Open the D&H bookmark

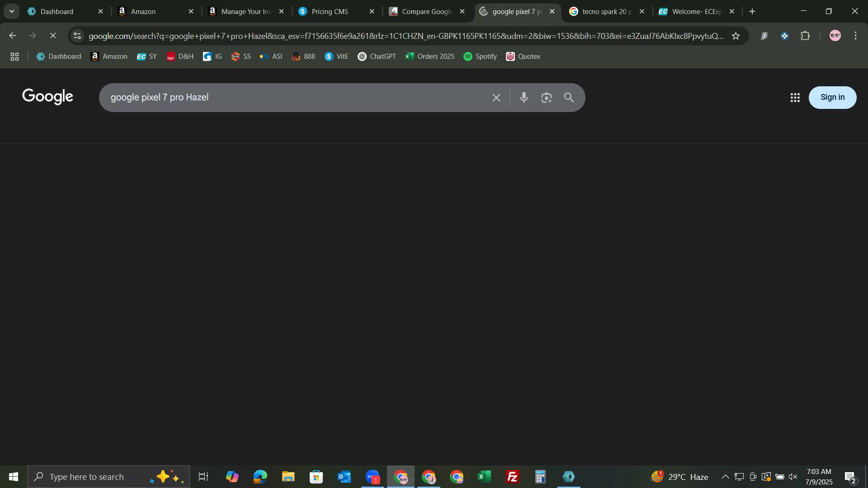coord(180,56)
